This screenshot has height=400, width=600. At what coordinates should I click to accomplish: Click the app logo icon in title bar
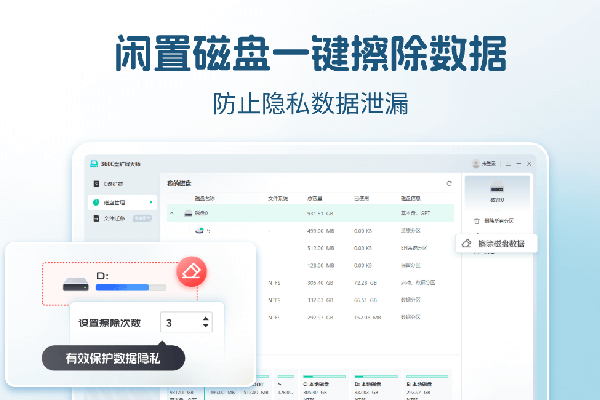tap(94, 164)
